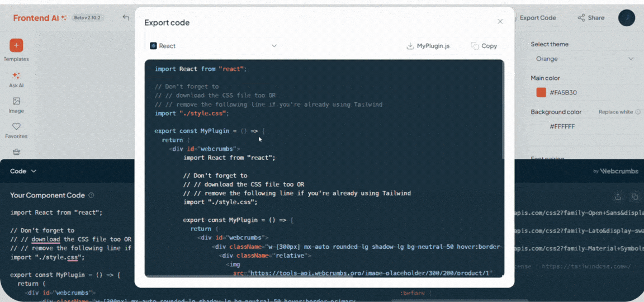This screenshot has width=644, height=302.
Task: Click the share/upload icon in code panel
Action: click(x=618, y=197)
